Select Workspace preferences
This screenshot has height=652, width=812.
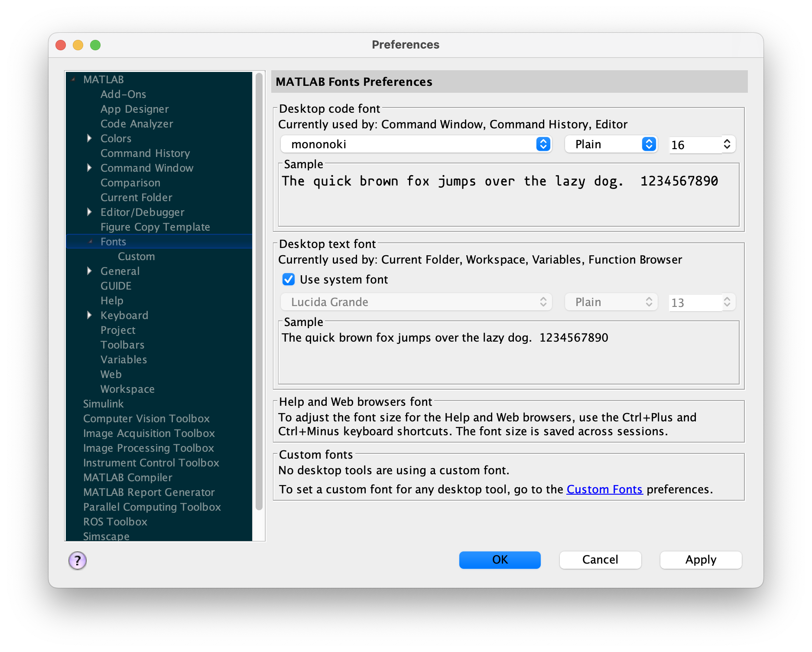pos(127,389)
